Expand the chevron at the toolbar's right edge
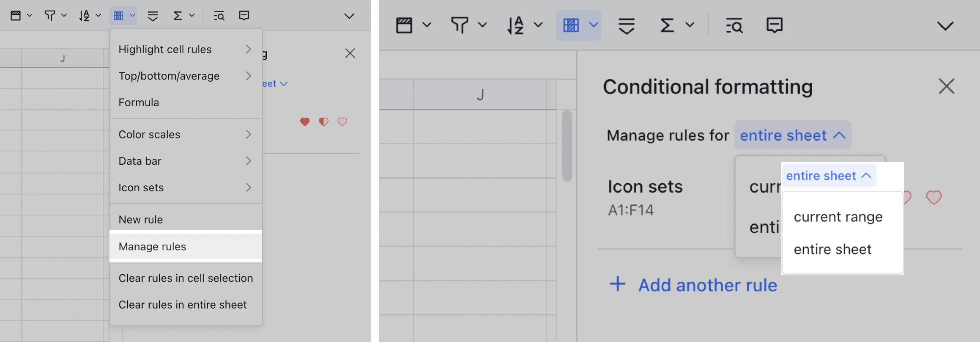 pyautogui.click(x=946, y=25)
